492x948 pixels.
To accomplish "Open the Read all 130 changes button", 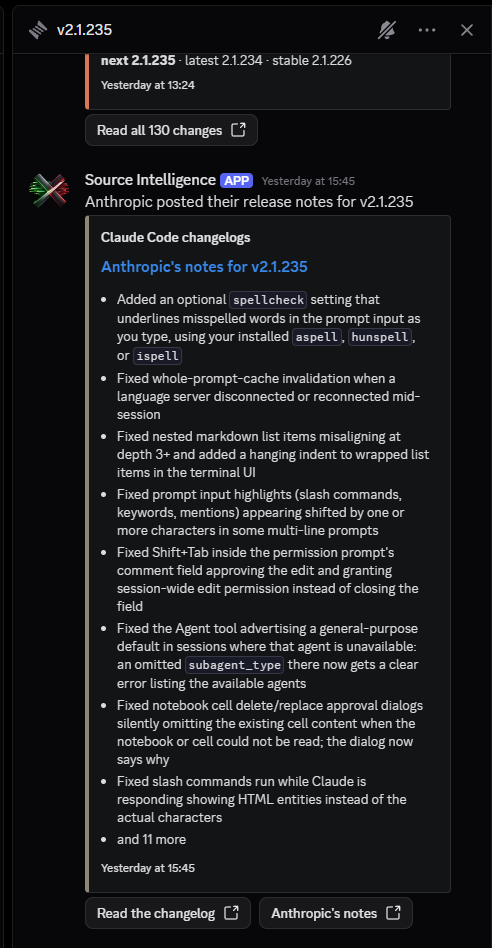I will (x=172, y=130).
